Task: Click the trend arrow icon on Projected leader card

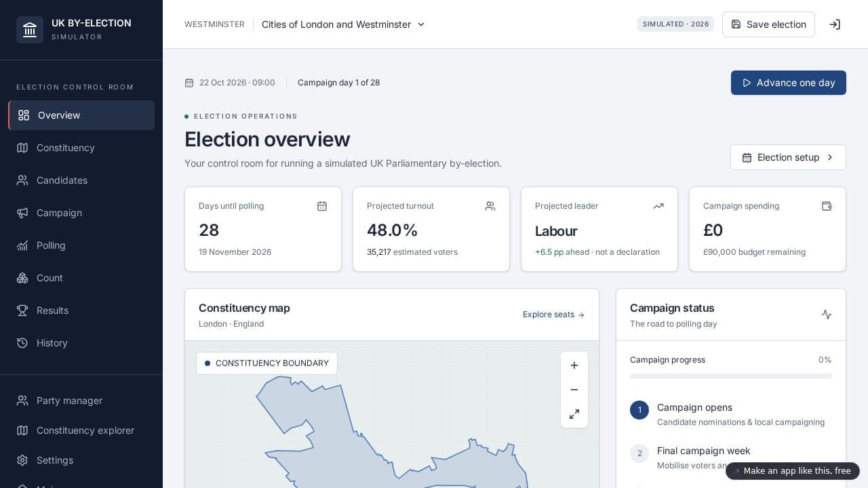Action: click(658, 206)
